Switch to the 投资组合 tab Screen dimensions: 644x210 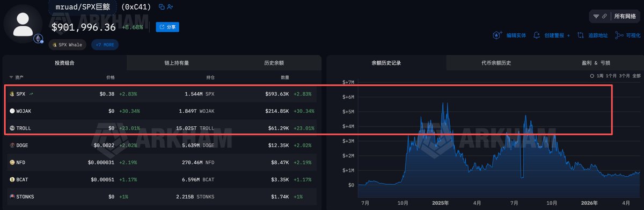(64, 63)
